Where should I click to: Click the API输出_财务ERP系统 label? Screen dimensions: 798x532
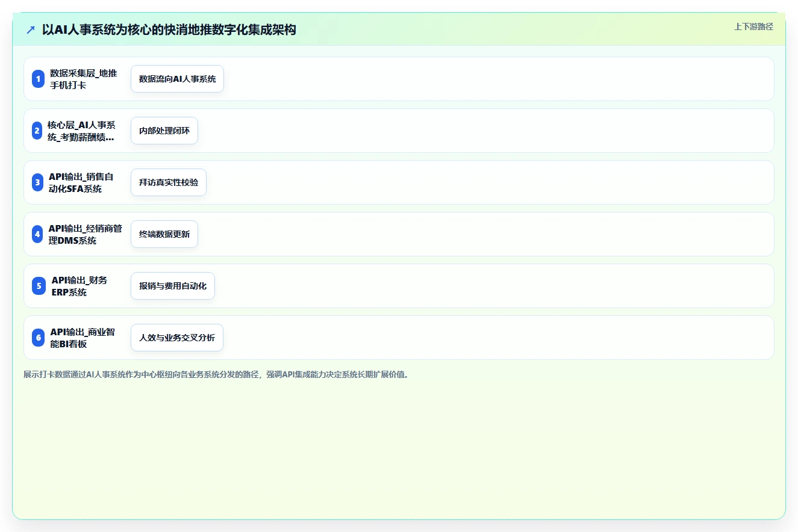(79, 286)
